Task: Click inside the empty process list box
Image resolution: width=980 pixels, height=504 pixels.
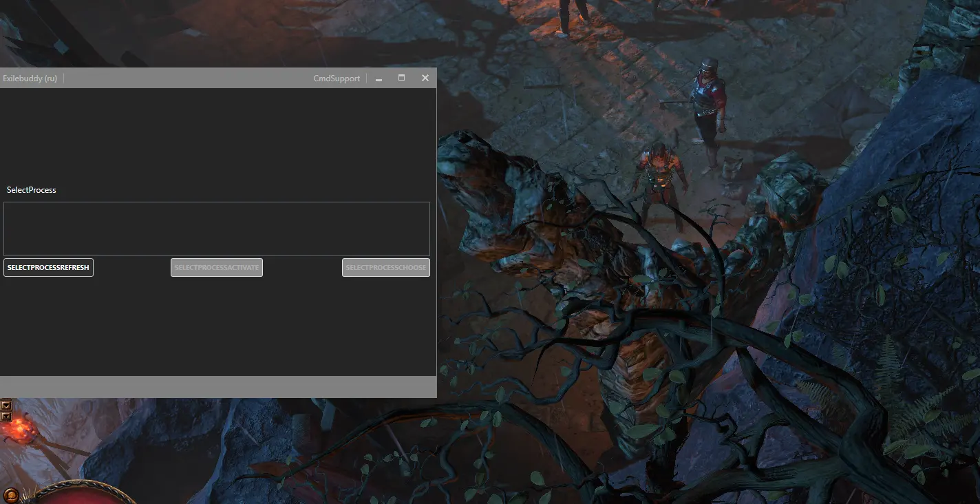Action: coord(216,229)
